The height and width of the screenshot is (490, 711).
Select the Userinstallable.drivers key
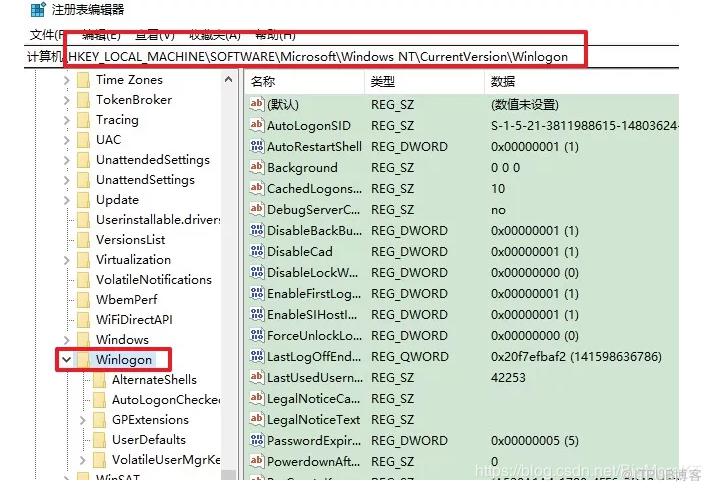pyautogui.click(x=158, y=220)
